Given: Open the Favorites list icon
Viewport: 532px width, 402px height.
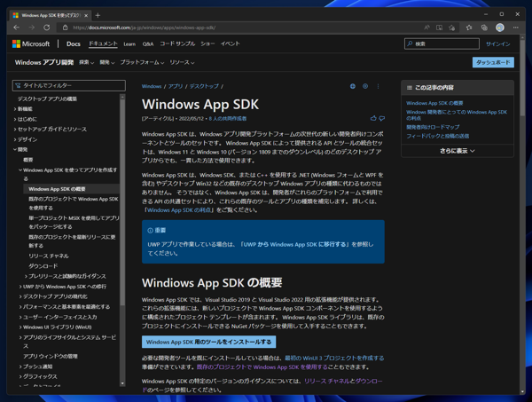Looking at the screenshot, I should (x=469, y=28).
